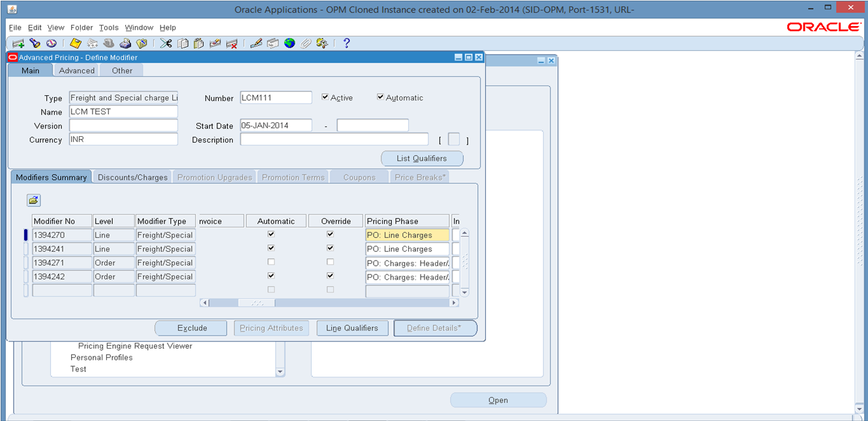Click the Copy toolbar icon

click(183, 44)
